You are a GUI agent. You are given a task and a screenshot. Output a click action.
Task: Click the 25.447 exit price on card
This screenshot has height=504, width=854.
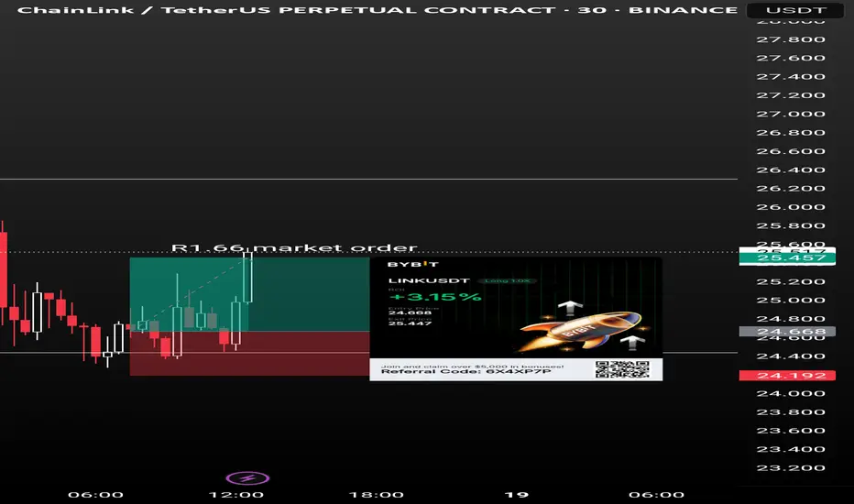point(410,323)
